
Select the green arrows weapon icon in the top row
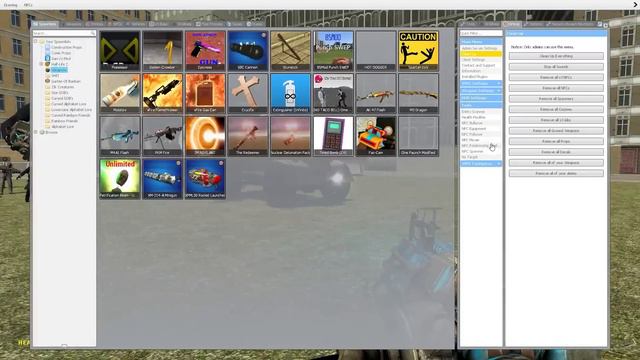(120, 51)
